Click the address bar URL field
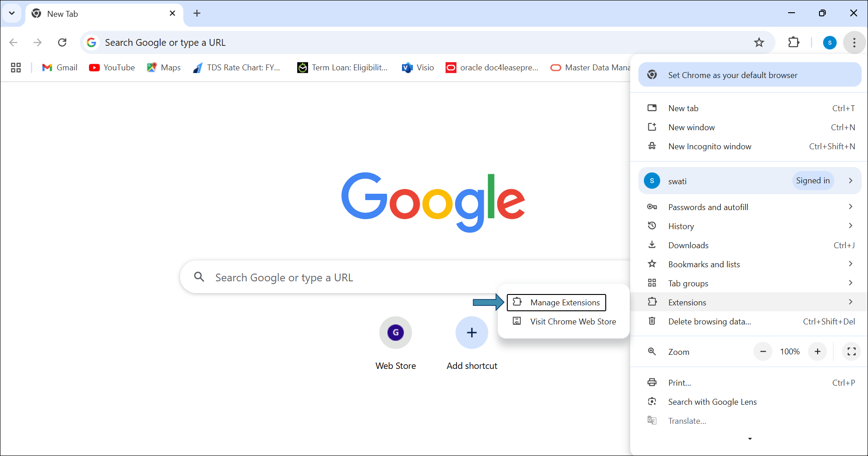Viewport: 868px width, 456px height. tap(427, 42)
